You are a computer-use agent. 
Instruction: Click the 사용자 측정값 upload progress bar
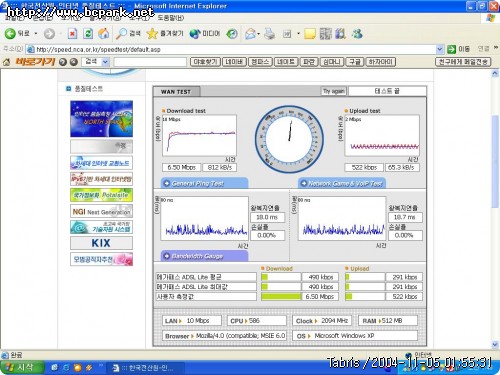click(x=365, y=296)
